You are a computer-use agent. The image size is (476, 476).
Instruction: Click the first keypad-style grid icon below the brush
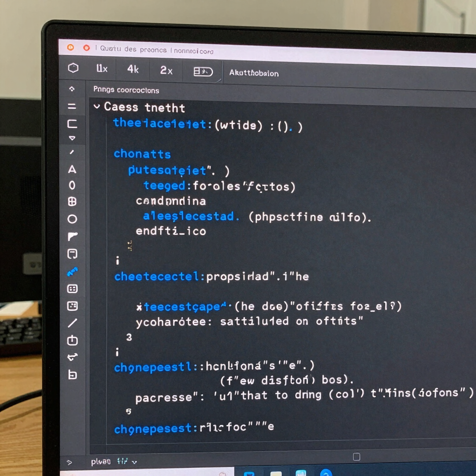click(x=72, y=289)
